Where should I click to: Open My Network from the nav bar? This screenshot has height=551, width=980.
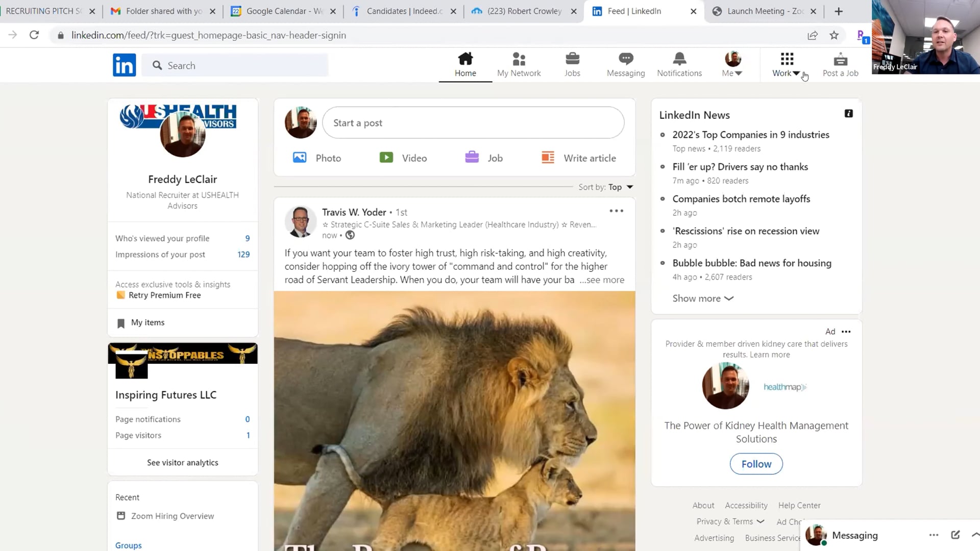coord(519,65)
